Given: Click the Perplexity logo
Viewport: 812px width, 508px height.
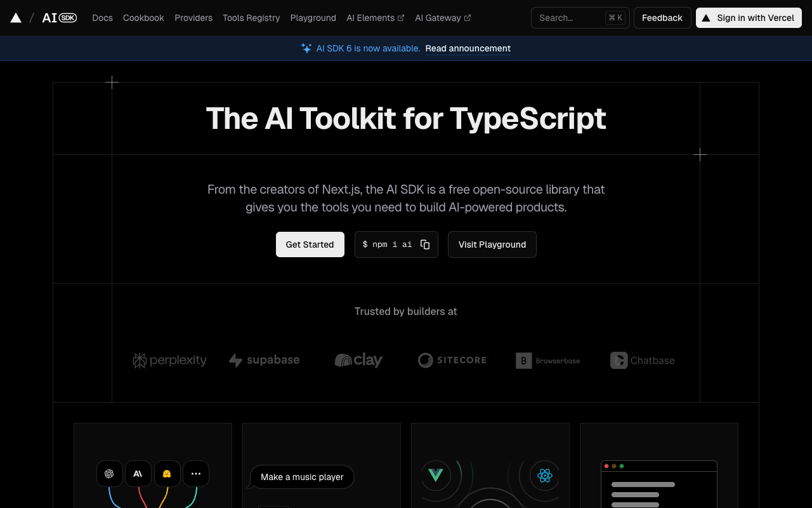Looking at the screenshot, I should (169, 360).
